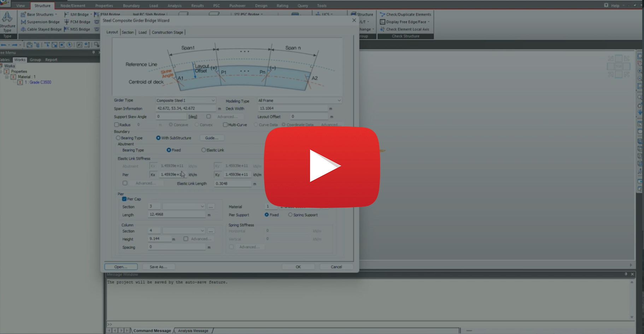Click the UCS icon in the ribbon
Viewport: 644px width, 334px height.
coord(318,14)
